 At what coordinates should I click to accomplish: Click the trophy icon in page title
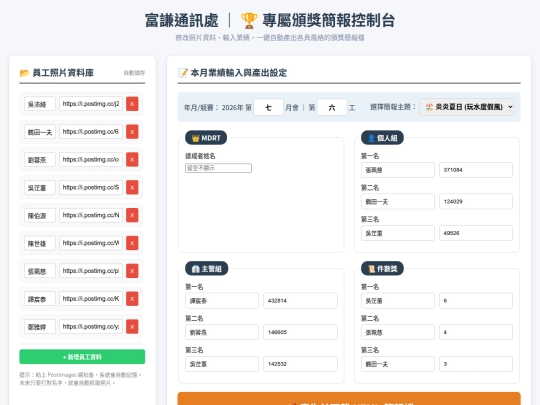tap(249, 21)
